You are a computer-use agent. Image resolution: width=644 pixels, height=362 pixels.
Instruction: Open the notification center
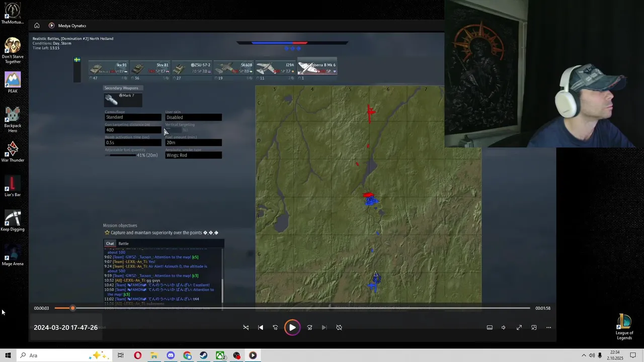[633, 355]
